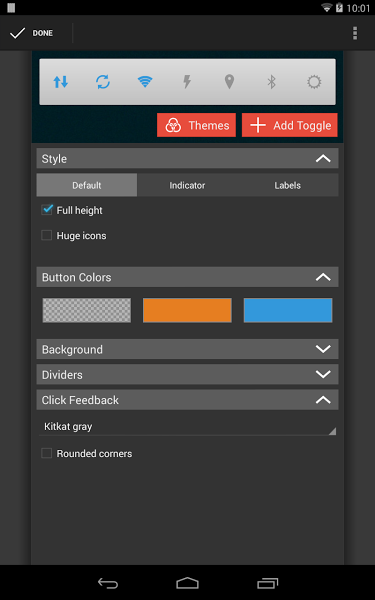
Task: Tap the brightness sun icon
Action: (314, 82)
